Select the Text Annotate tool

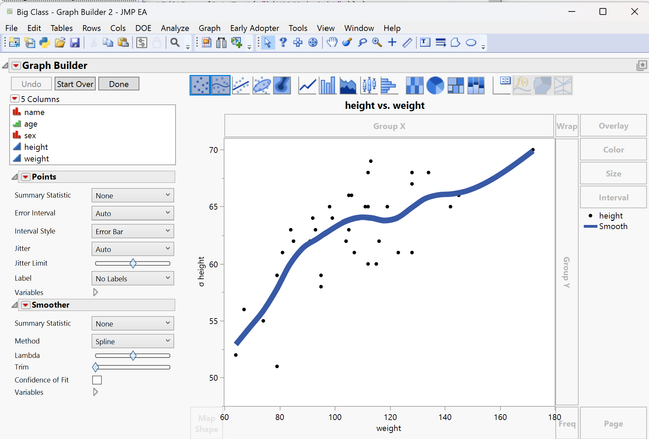[425, 42]
